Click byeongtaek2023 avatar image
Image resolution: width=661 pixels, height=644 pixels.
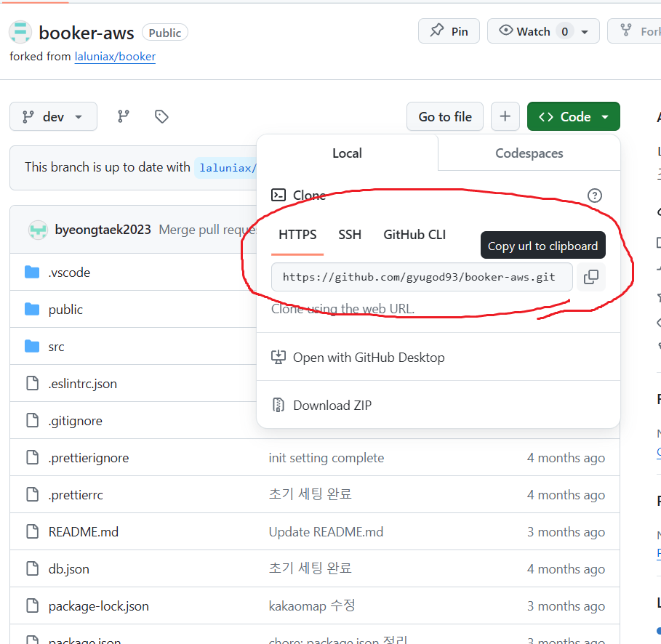[38, 230]
